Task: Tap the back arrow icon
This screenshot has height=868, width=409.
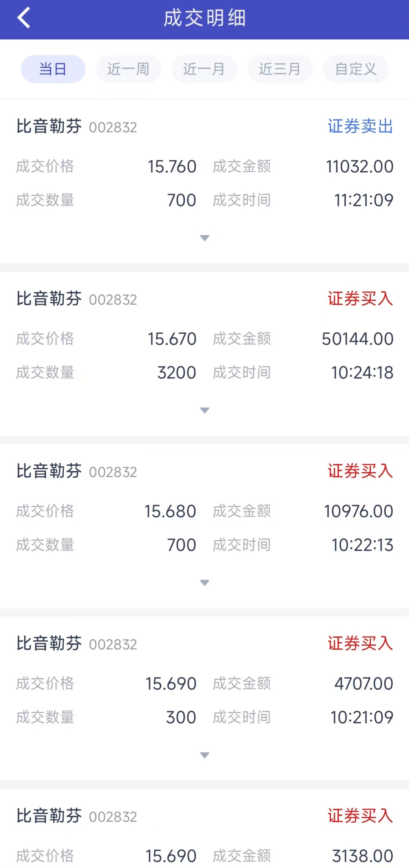Action: tap(24, 18)
